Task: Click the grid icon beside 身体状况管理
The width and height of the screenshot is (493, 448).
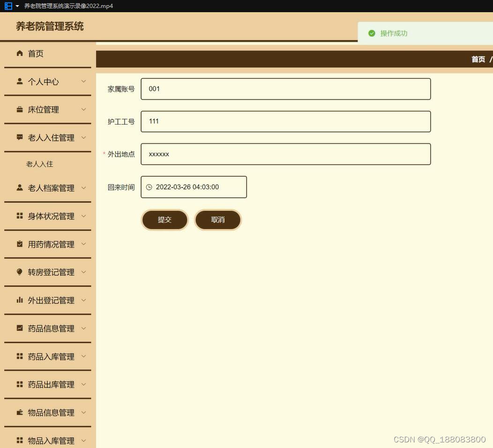Action: tap(19, 216)
